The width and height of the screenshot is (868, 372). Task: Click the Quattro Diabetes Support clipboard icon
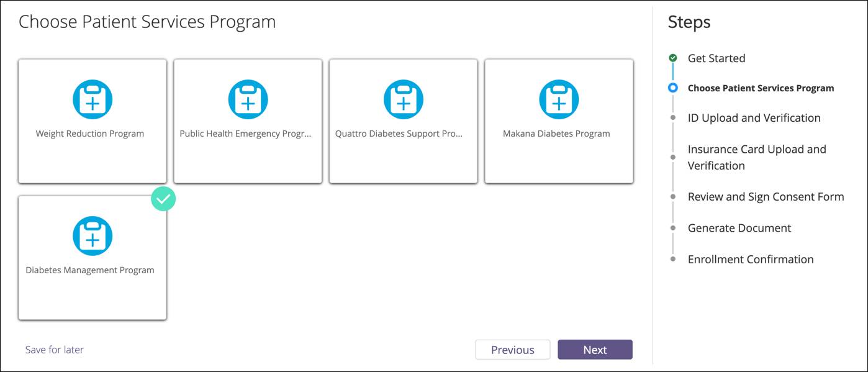[404, 99]
